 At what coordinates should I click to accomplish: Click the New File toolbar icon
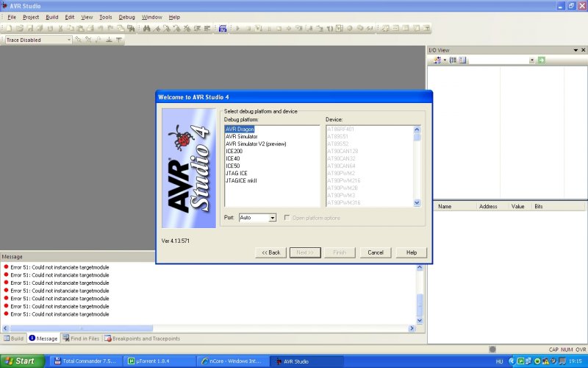coord(10,28)
